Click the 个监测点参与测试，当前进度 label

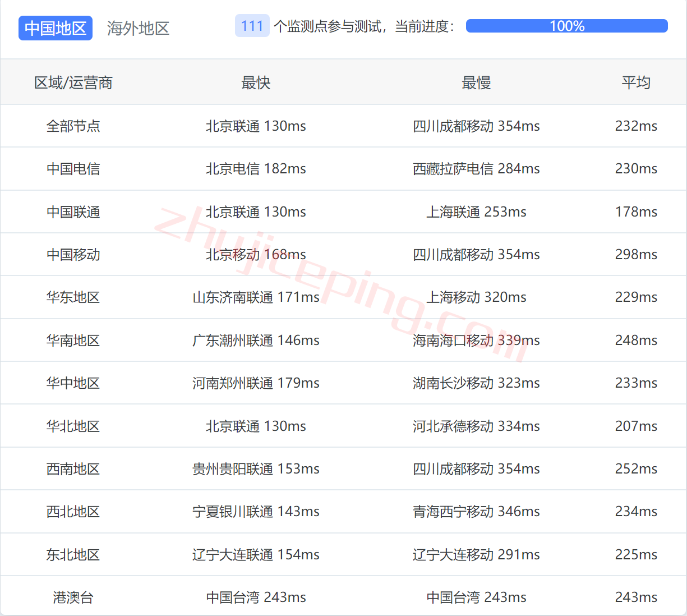tap(364, 26)
